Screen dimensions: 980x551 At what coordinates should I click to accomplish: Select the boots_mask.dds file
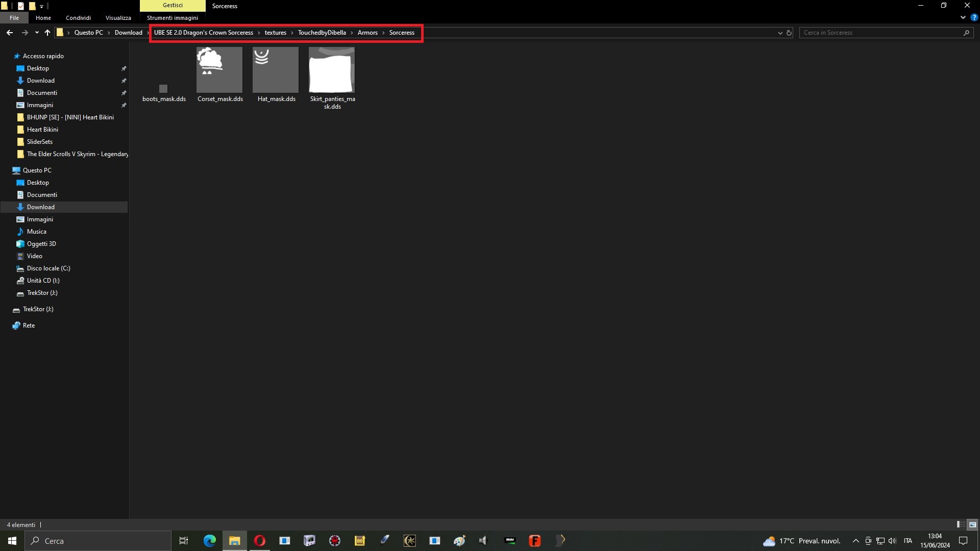point(164,76)
